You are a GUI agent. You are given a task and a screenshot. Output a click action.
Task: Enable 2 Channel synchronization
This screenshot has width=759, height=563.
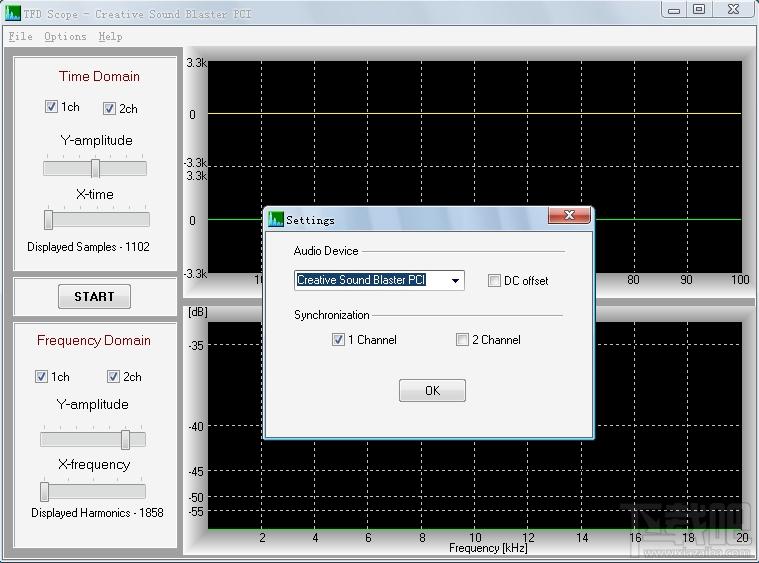tap(462, 339)
